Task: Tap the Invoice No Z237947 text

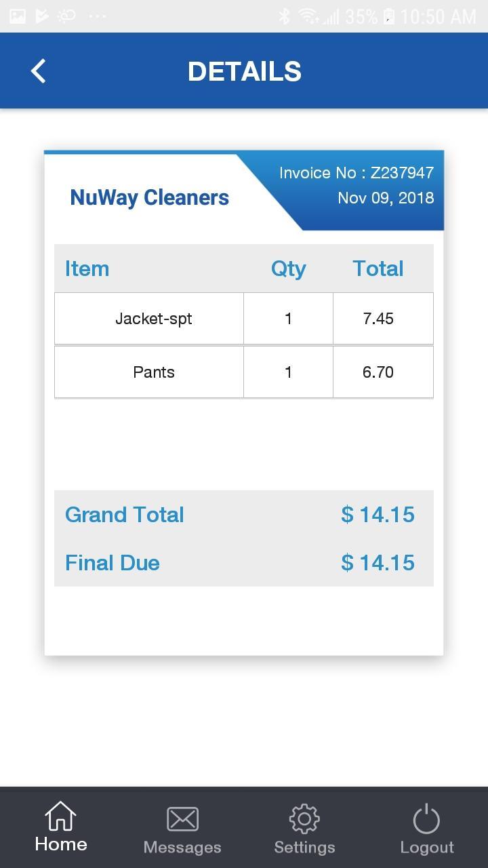Action: click(357, 173)
